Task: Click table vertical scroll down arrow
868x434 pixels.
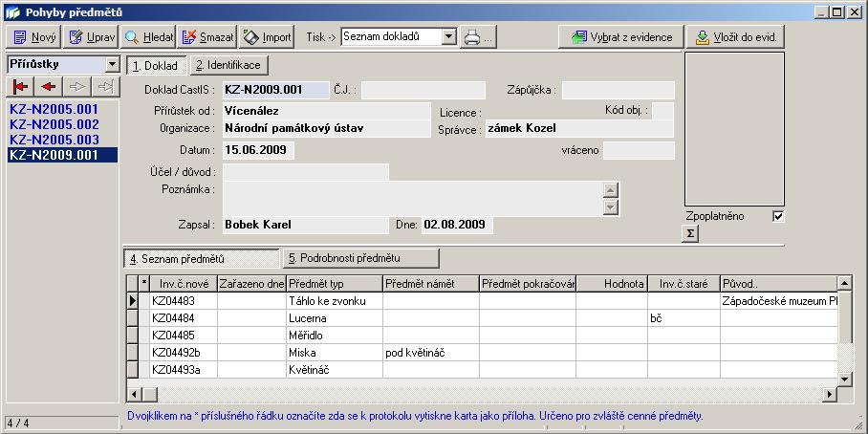Action: pyautogui.click(x=845, y=380)
